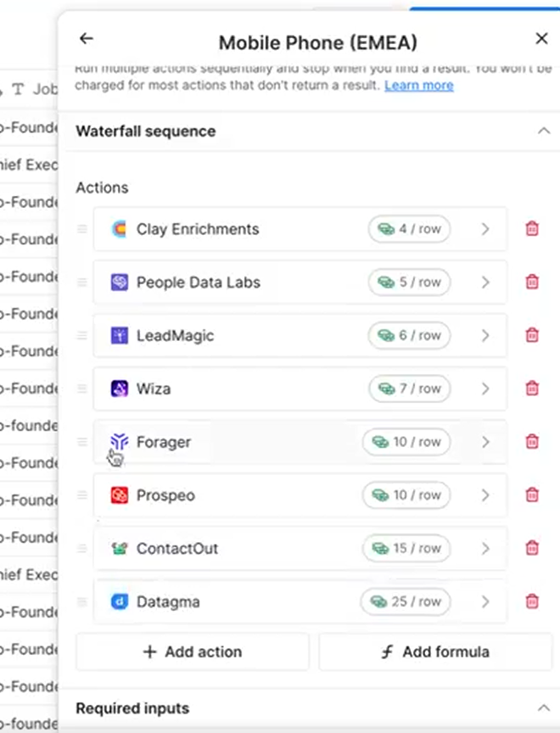Expand the ContactOut action chevron
The width and height of the screenshot is (560, 733).
(x=485, y=549)
